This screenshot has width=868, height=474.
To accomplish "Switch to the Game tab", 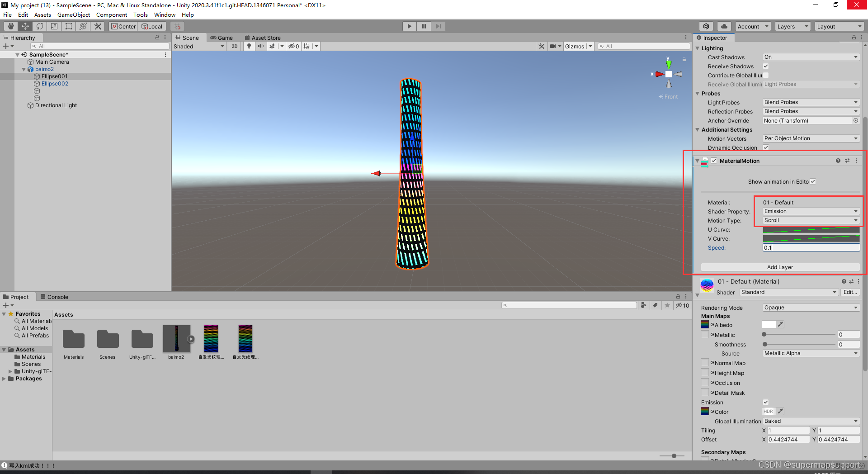I will [222, 38].
